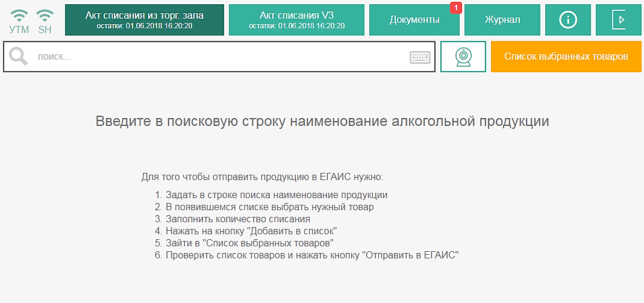Open the Журнал section
The height and width of the screenshot is (303, 644).
click(502, 20)
